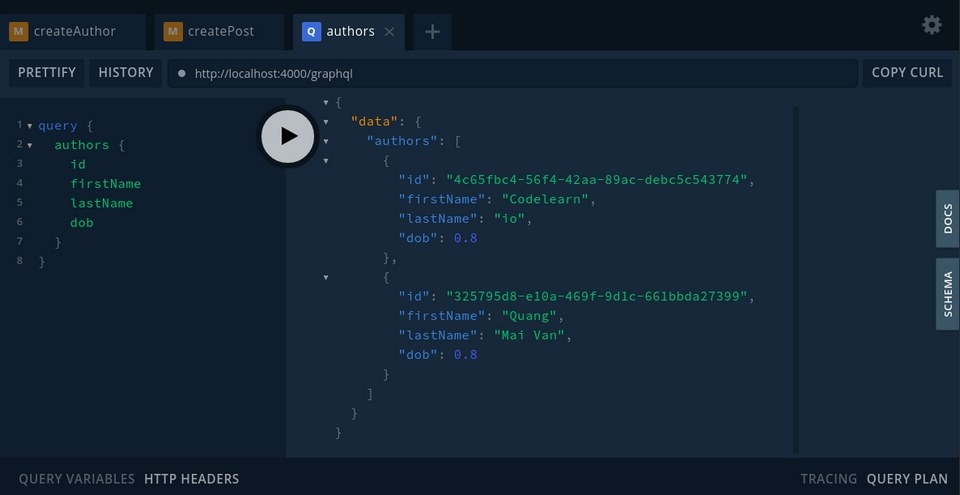Screen dimensions: 960x495
Task: Open the settings gear icon
Action: point(932,25)
